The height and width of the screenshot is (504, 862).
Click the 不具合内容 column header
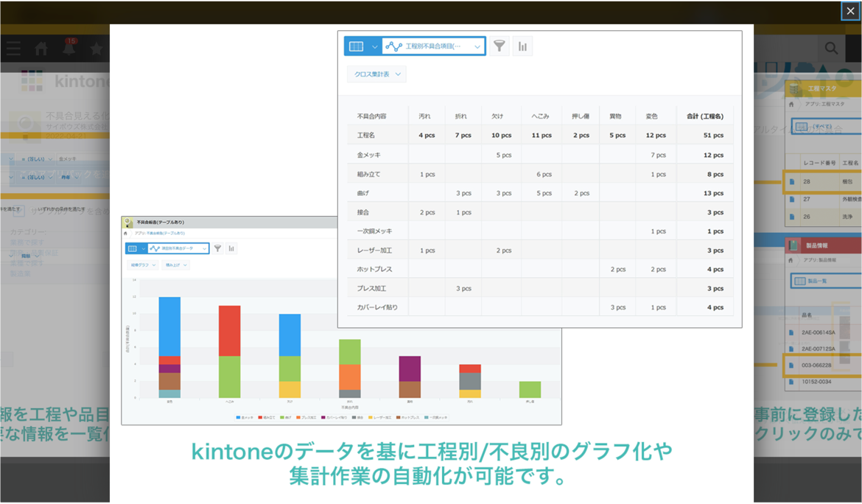tap(371, 116)
